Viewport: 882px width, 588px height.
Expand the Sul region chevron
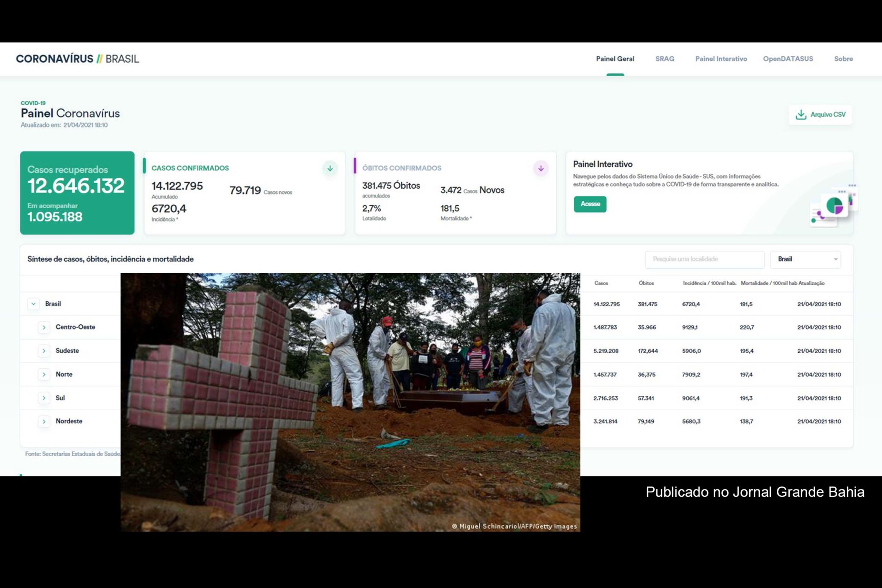click(x=44, y=398)
